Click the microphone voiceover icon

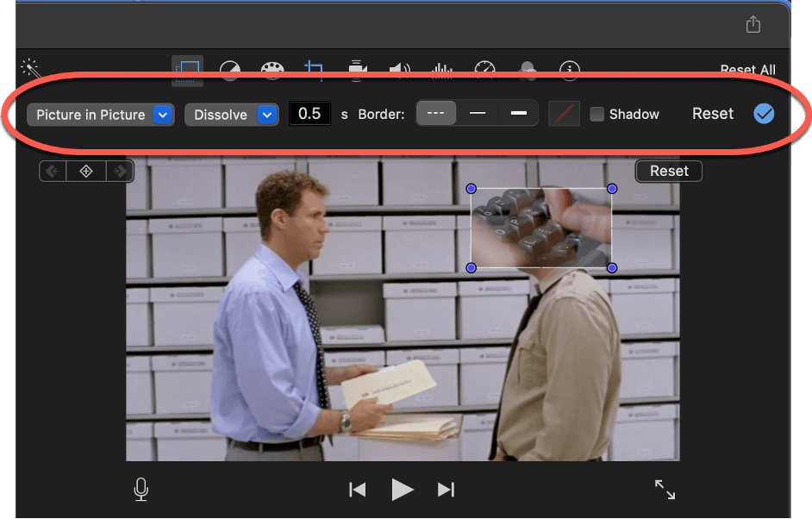coord(141,490)
